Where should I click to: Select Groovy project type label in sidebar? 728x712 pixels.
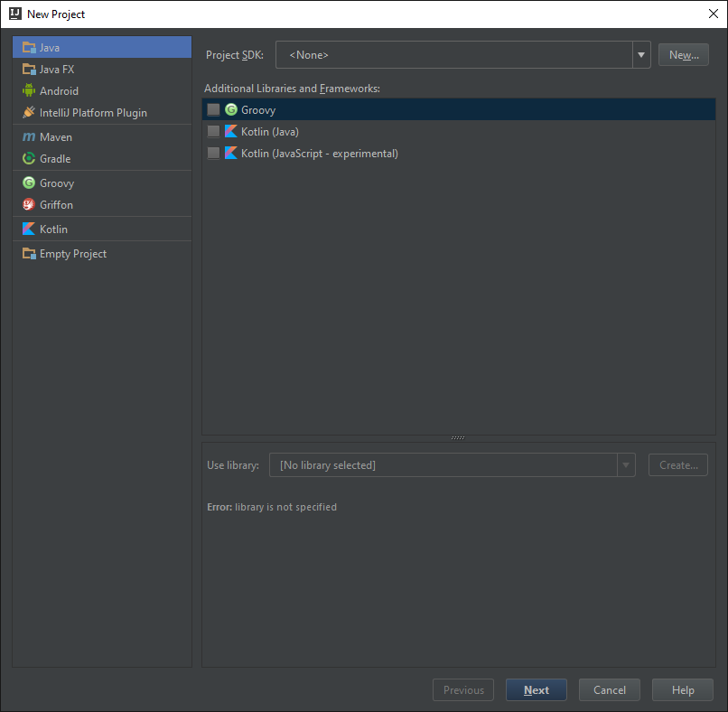(57, 183)
